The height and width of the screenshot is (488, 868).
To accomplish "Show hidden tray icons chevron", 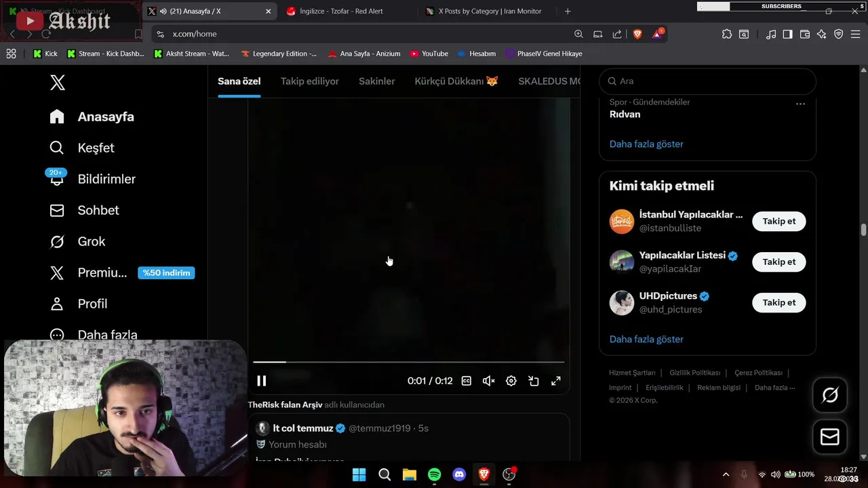I will click(x=726, y=474).
